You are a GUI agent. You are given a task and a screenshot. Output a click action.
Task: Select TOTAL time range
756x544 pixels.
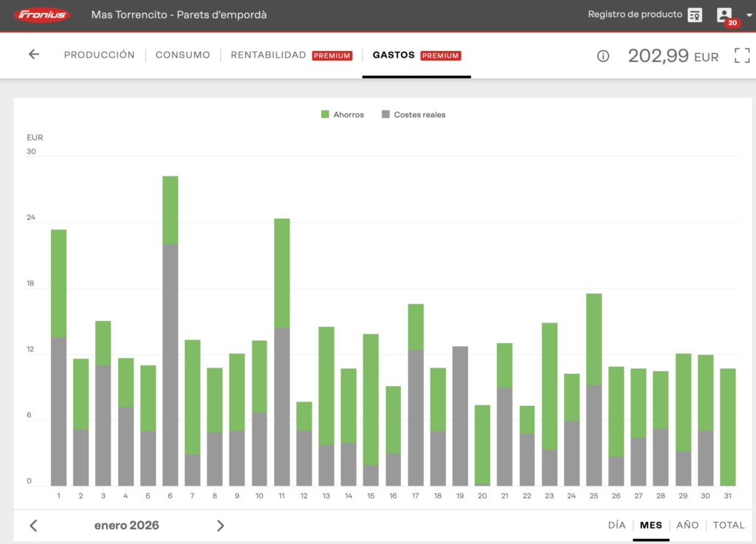(729, 526)
